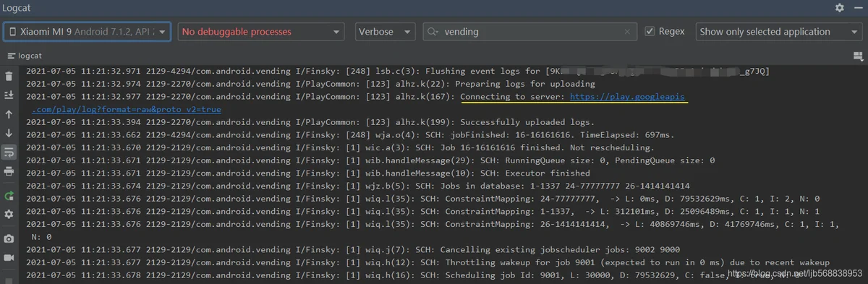Click the down arrow stack trace icon

pyautogui.click(x=9, y=133)
